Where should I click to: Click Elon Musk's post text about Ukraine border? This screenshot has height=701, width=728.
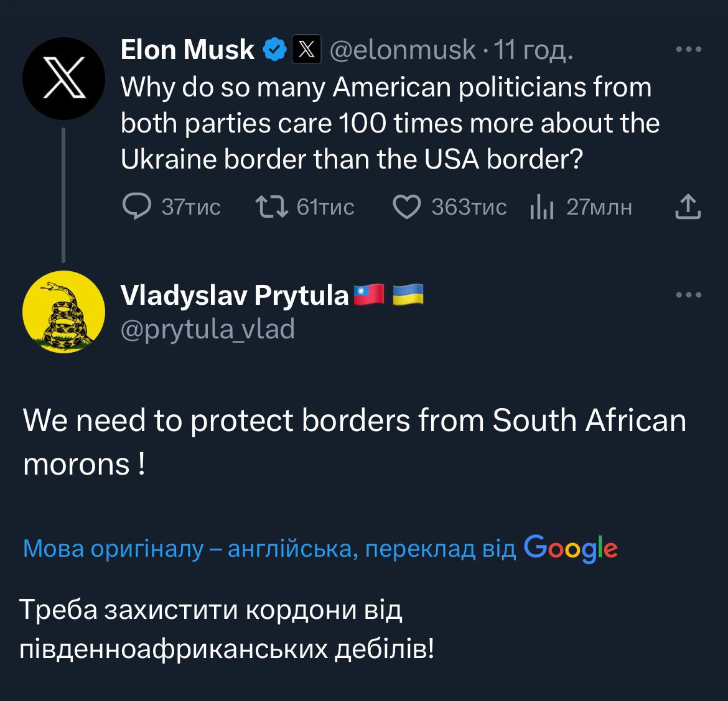click(x=386, y=123)
